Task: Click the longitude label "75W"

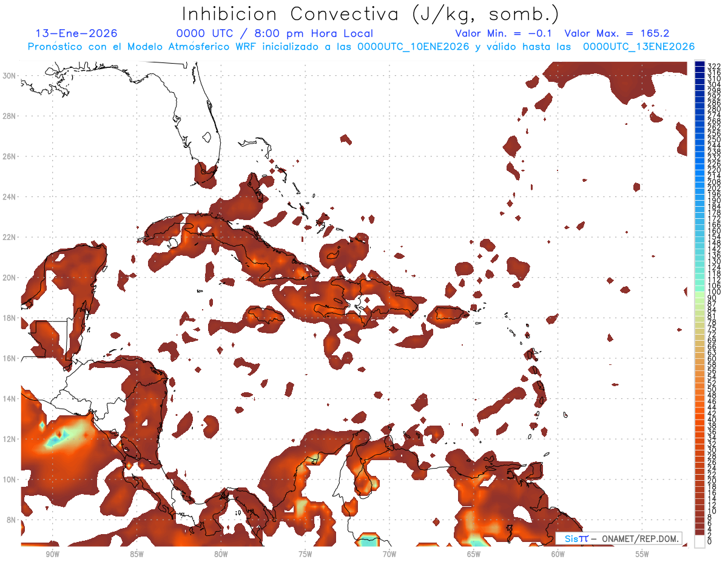Action: point(305,555)
